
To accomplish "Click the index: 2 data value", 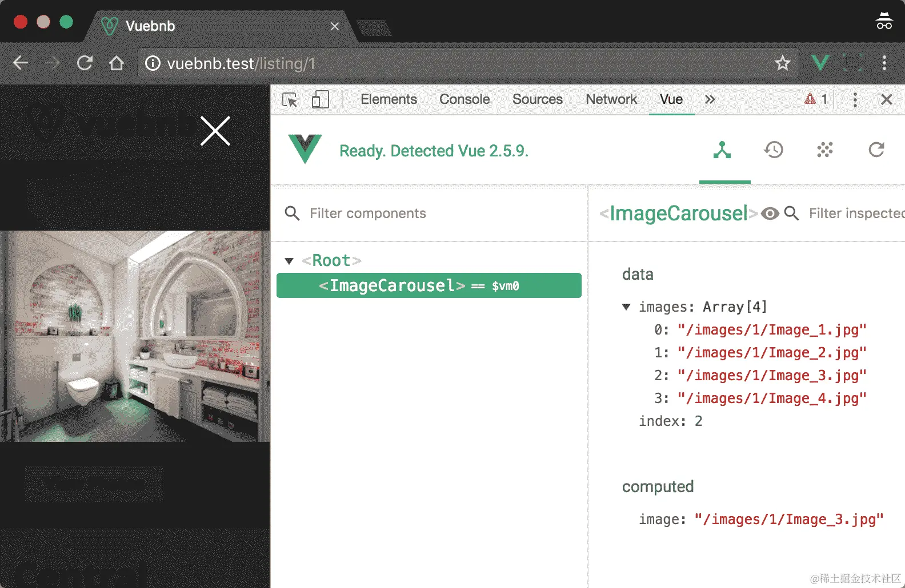I will pos(671,421).
